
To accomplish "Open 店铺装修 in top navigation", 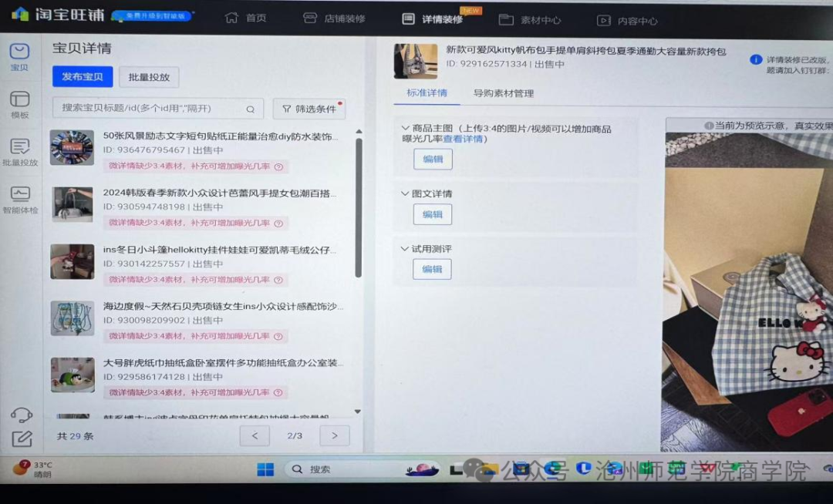I will 334,18.
